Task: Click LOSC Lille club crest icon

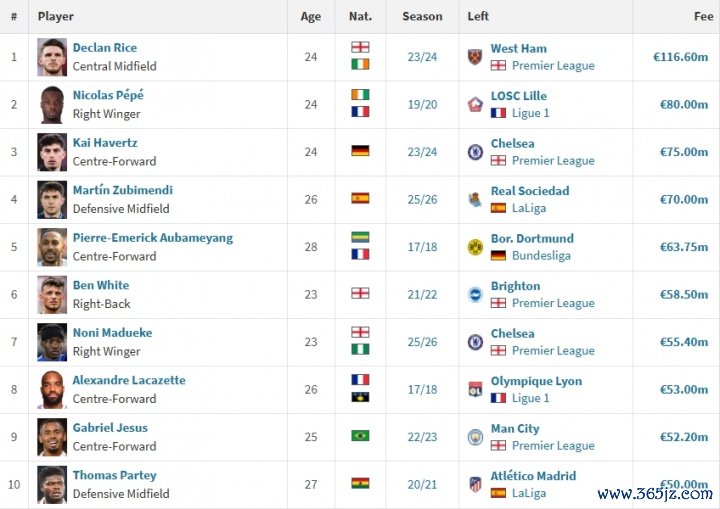Action: (x=475, y=105)
